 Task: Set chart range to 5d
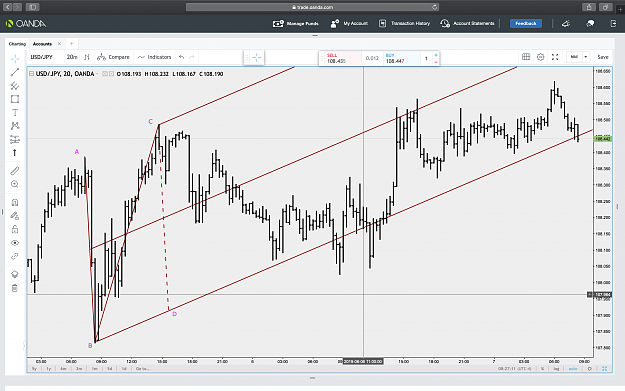[x=109, y=369]
